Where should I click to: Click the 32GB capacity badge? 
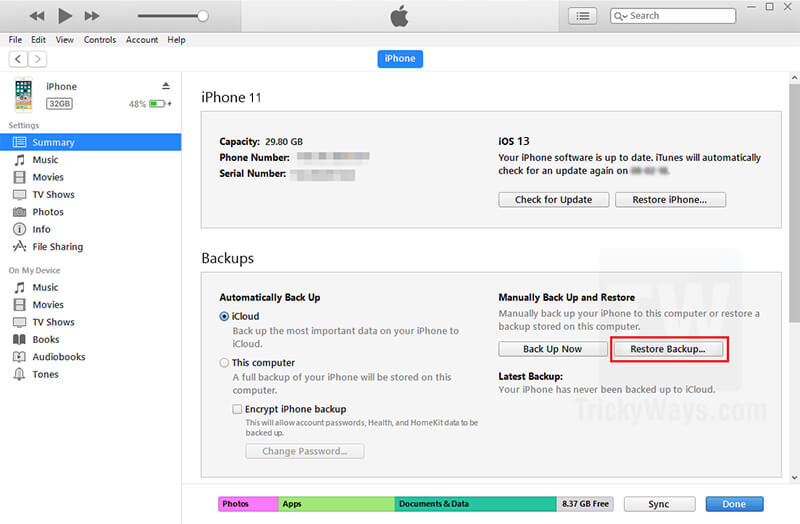60,104
